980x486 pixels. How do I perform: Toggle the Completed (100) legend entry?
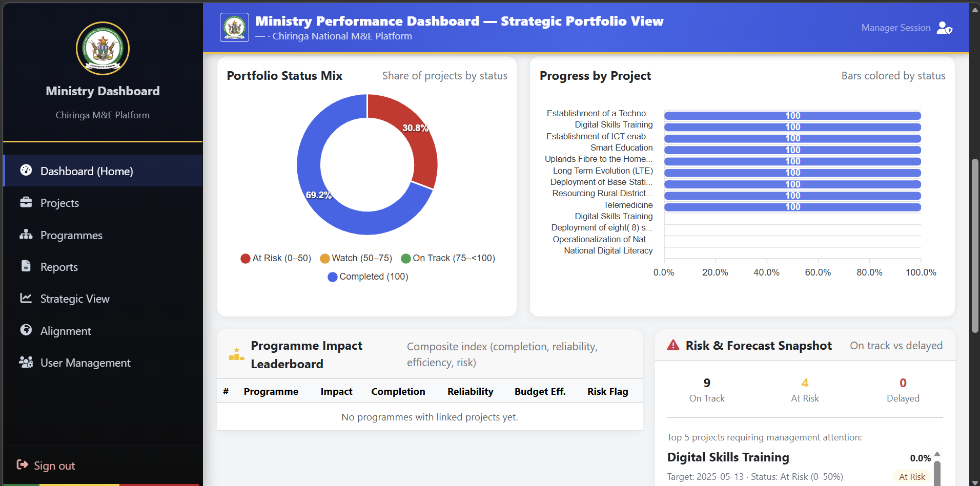pyautogui.click(x=367, y=277)
